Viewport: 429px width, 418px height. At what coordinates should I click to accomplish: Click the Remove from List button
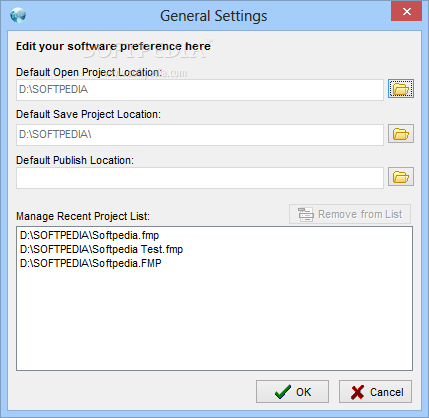[x=350, y=214]
